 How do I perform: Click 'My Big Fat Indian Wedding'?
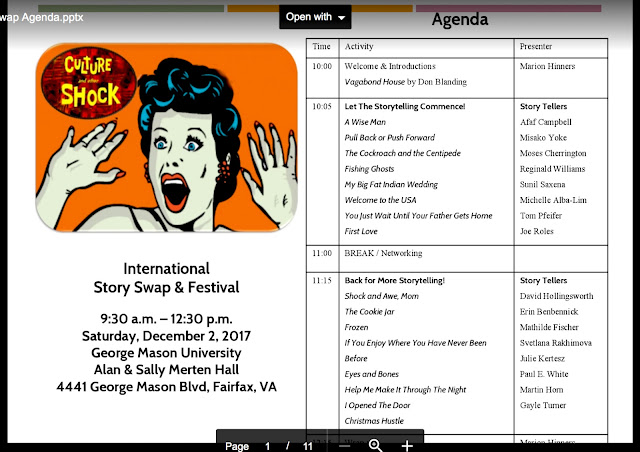click(x=391, y=184)
